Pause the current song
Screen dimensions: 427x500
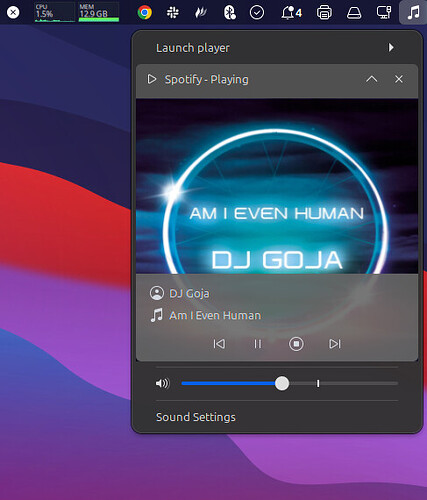[x=258, y=344]
